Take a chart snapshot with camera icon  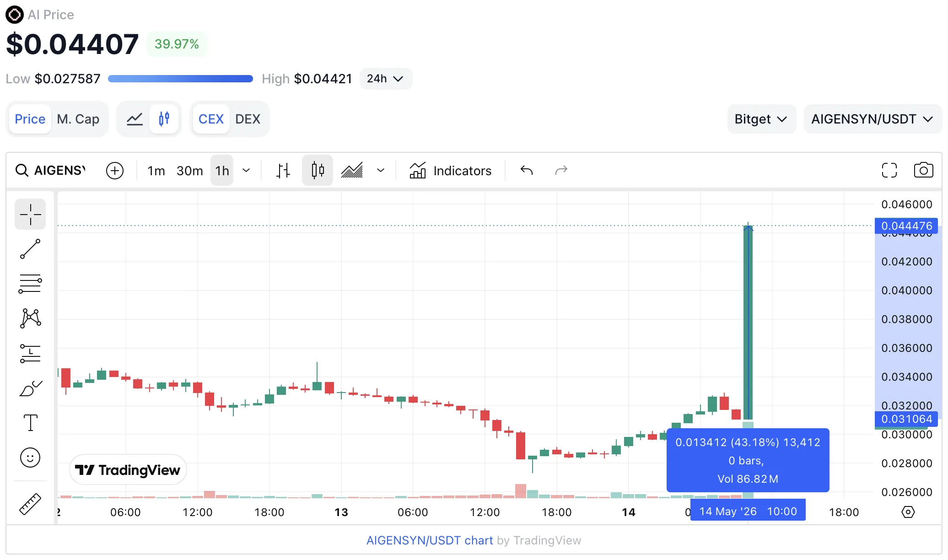(x=924, y=171)
